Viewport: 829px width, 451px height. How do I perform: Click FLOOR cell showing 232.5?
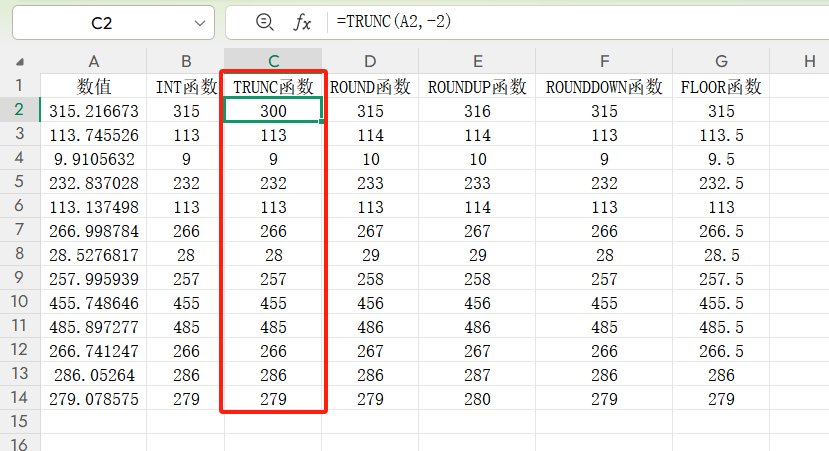(x=721, y=183)
